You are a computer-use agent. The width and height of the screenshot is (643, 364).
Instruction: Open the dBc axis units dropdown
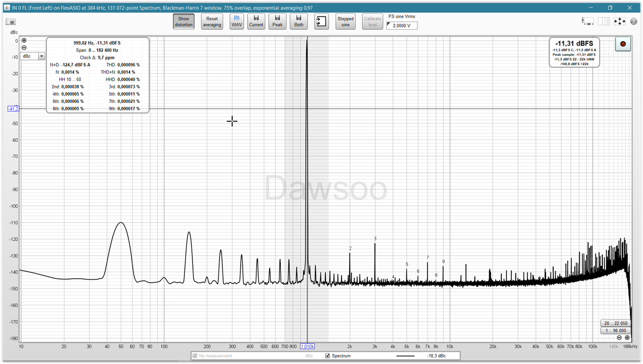coord(33,56)
